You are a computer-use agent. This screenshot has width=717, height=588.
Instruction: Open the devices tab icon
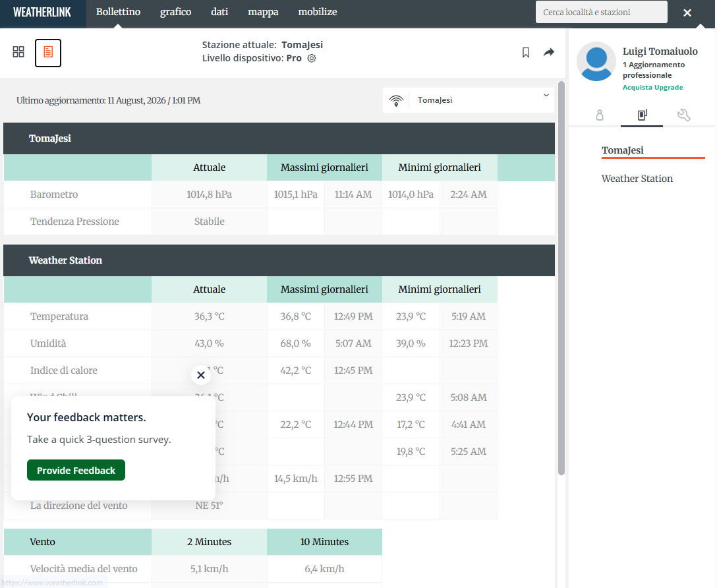pyautogui.click(x=642, y=115)
